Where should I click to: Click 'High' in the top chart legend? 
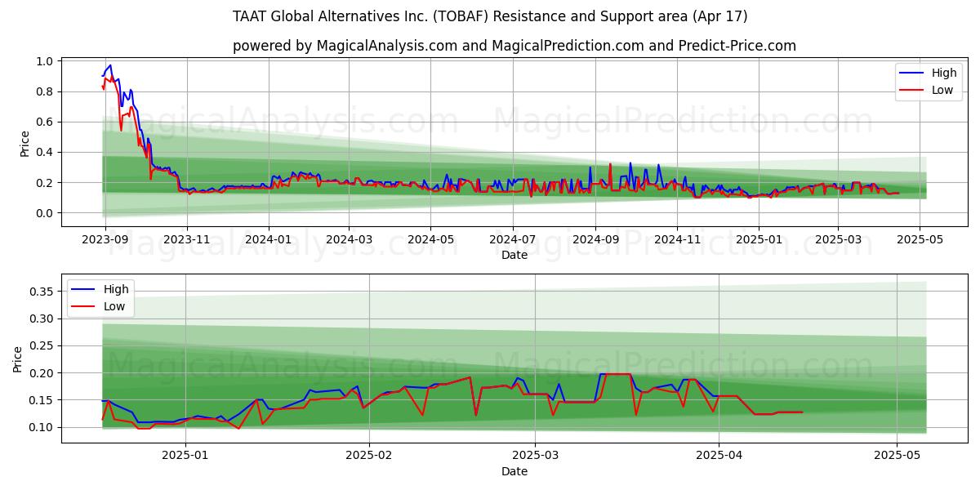[944, 73]
